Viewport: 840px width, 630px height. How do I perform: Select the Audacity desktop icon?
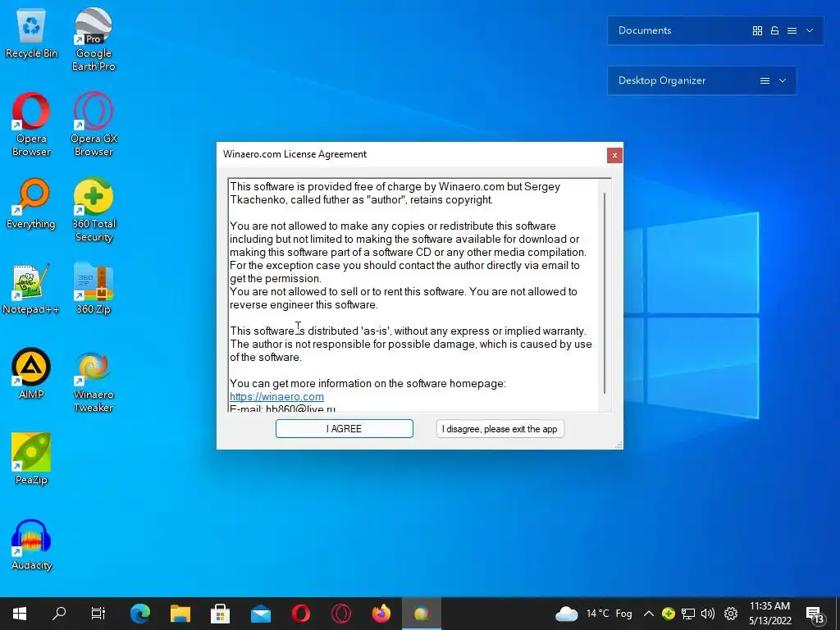pos(31,545)
